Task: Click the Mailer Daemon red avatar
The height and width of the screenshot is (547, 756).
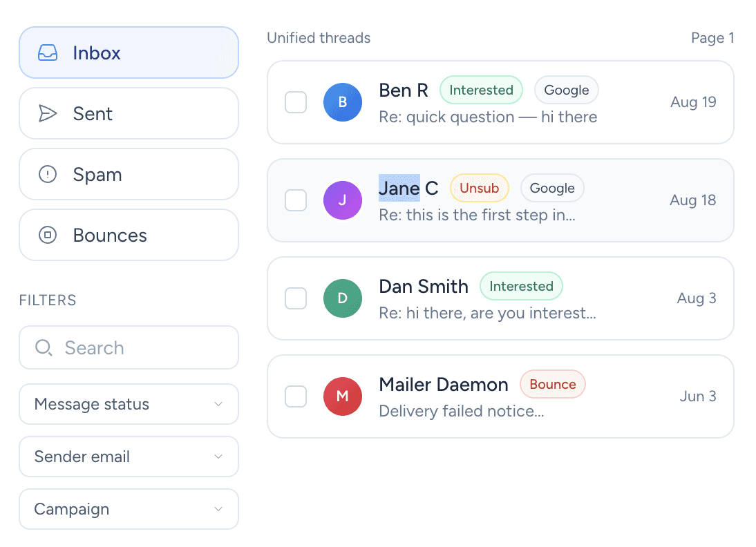Action: pyautogui.click(x=343, y=396)
